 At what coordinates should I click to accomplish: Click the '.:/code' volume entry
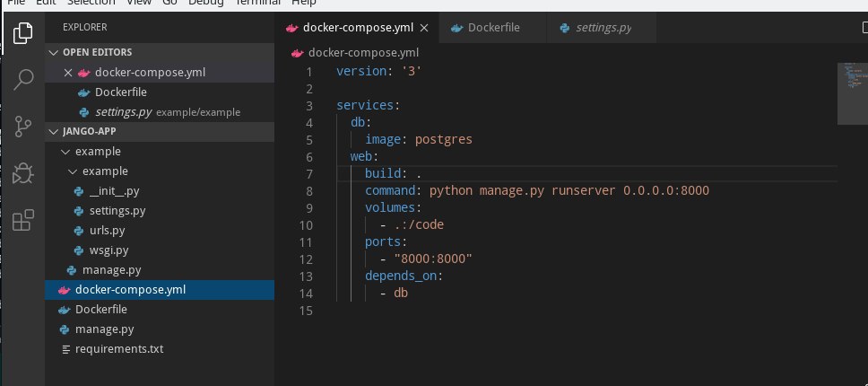[419, 224]
